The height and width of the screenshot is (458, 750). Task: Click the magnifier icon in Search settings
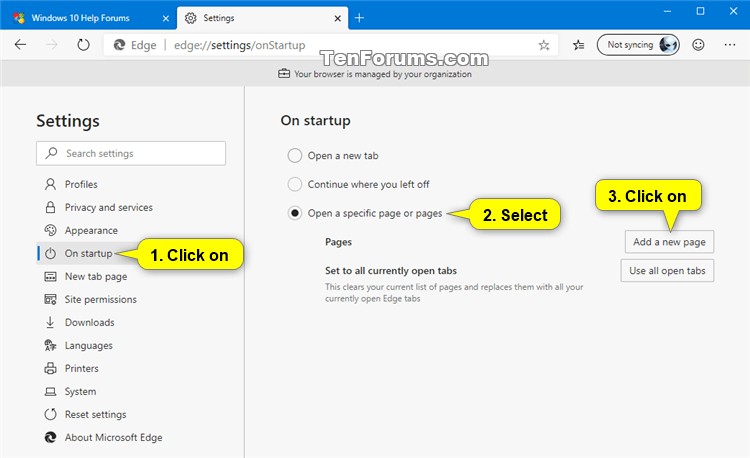pos(51,153)
